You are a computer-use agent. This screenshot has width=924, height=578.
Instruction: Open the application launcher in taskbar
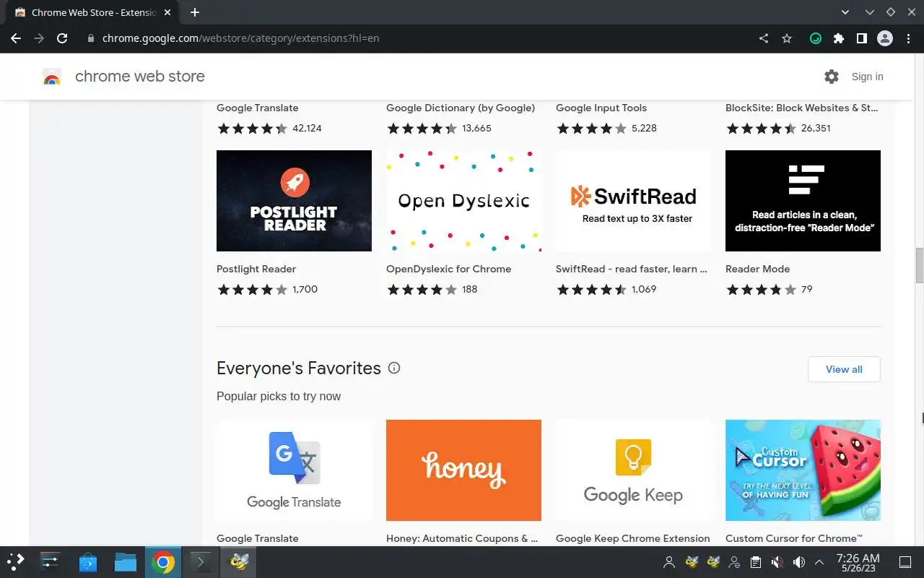pos(16,561)
